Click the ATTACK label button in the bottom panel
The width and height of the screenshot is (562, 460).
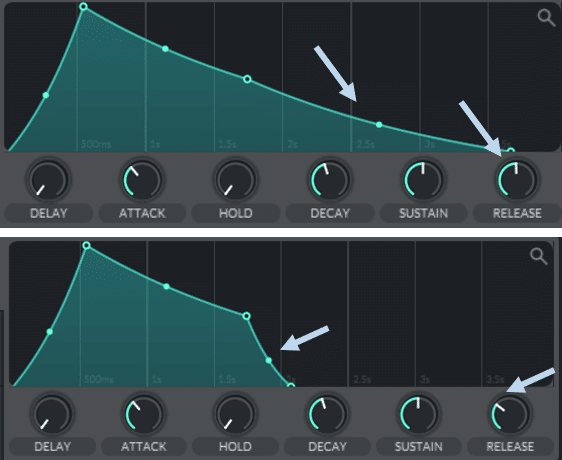click(x=144, y=447)
